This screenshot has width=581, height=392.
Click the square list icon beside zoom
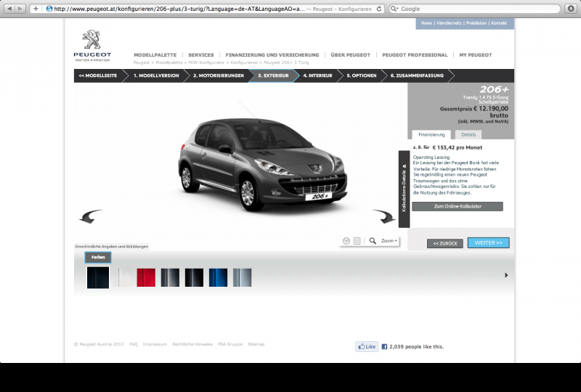[357, 241]
